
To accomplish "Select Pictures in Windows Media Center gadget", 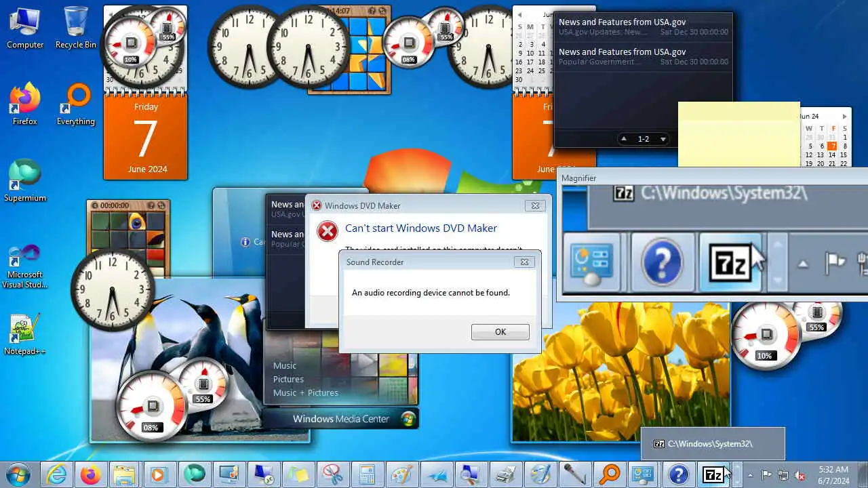I will click(288, 380).
